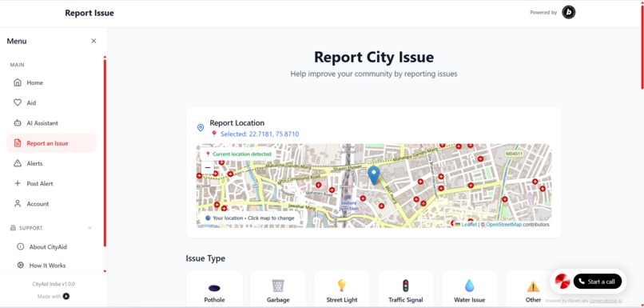Click the Water Issue droplet icon

tap(470, 286)
